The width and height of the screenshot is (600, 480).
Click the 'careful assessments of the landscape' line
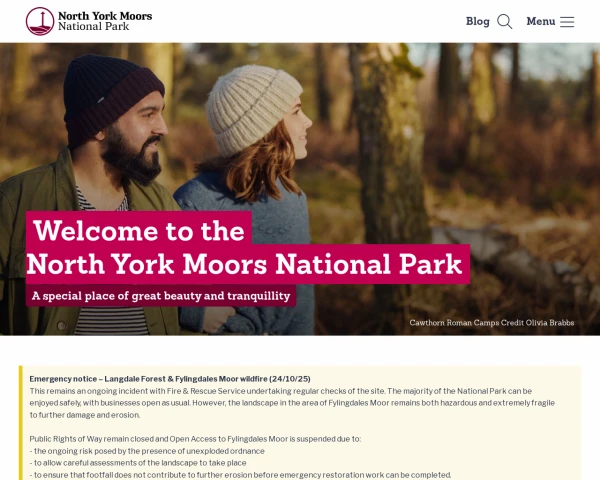point(138,463)
